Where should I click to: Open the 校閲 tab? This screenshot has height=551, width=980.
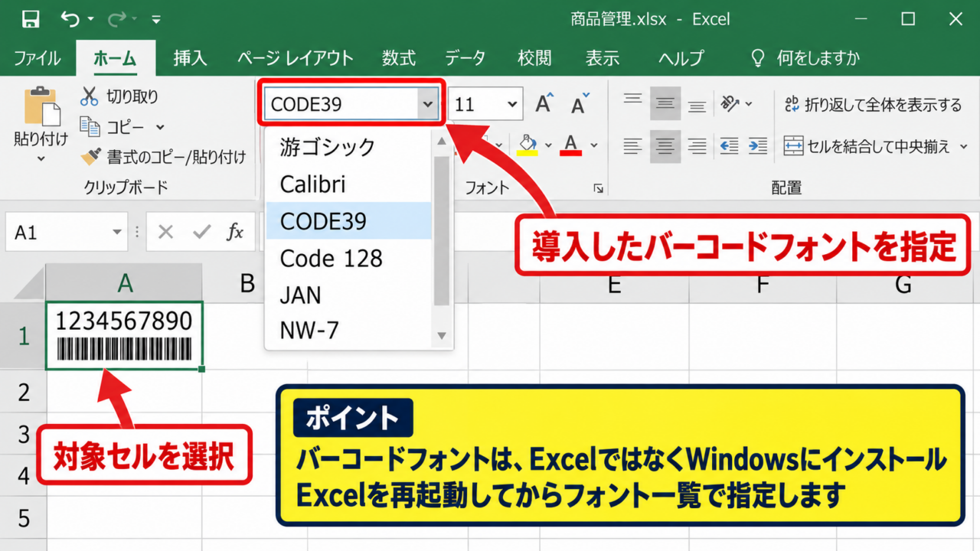click(534, 57)
